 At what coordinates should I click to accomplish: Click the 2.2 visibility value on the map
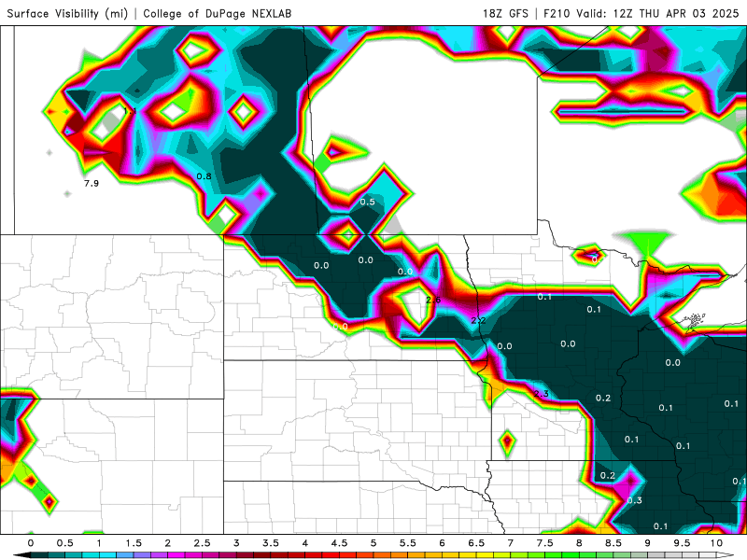478,320
